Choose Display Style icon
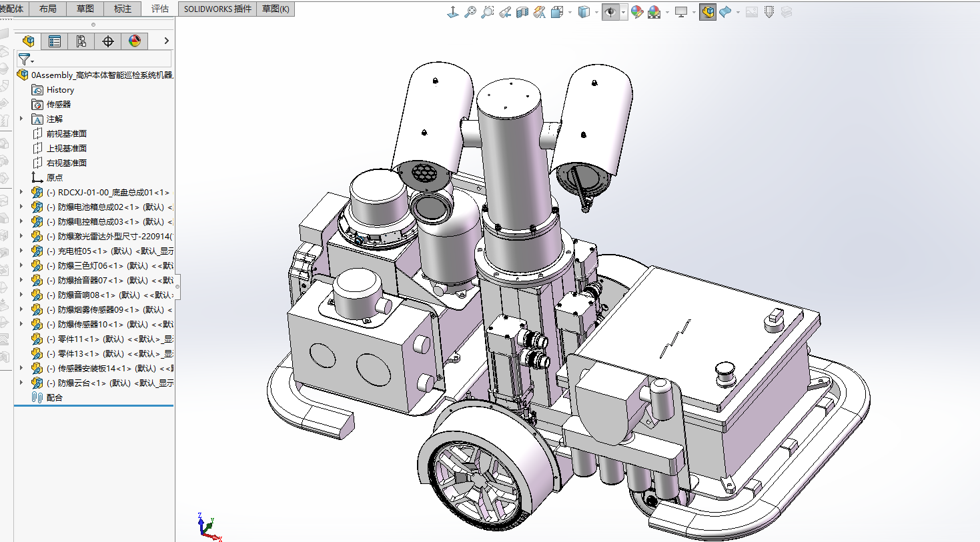The image size is (980, 542). point(584,12)
